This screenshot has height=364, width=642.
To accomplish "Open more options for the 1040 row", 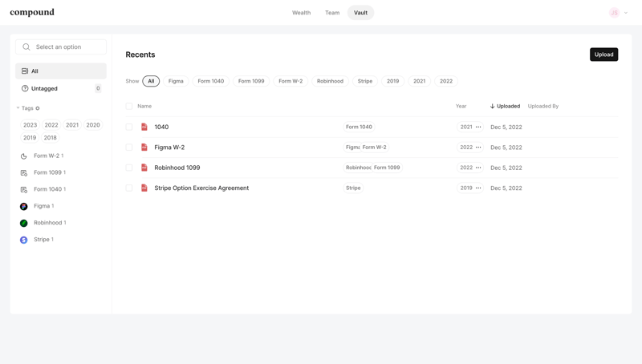I will click(478, 127).
